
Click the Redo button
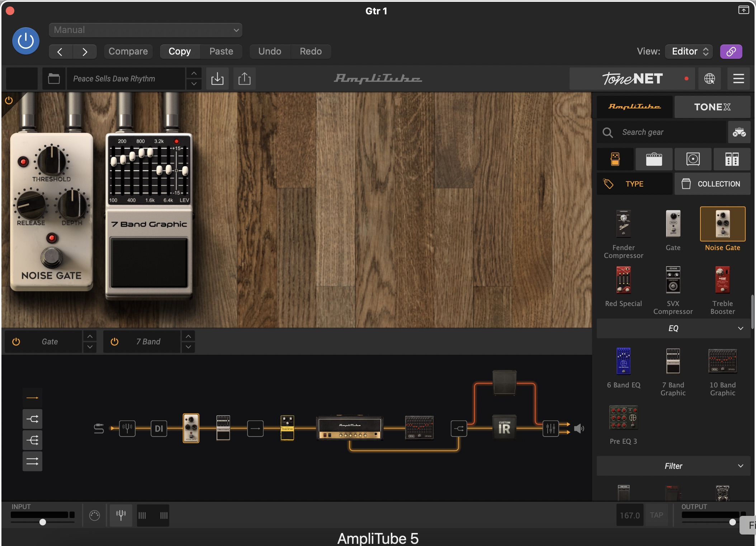[311, 51]
